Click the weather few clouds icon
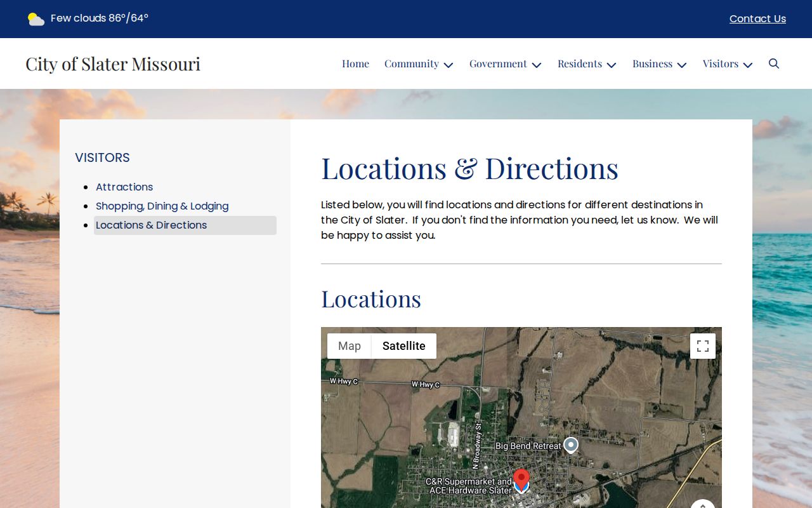Viewport: 812px width, 508px height. point(36,19)
